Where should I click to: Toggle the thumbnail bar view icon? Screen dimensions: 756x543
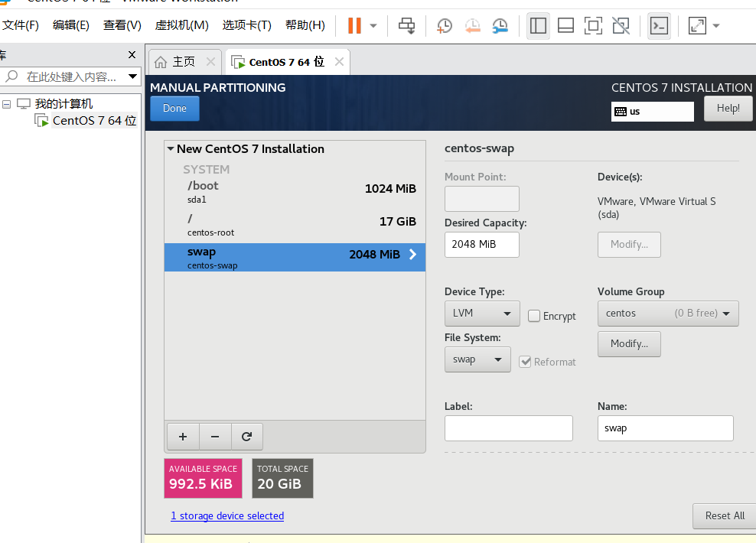[x=565, y=25]
